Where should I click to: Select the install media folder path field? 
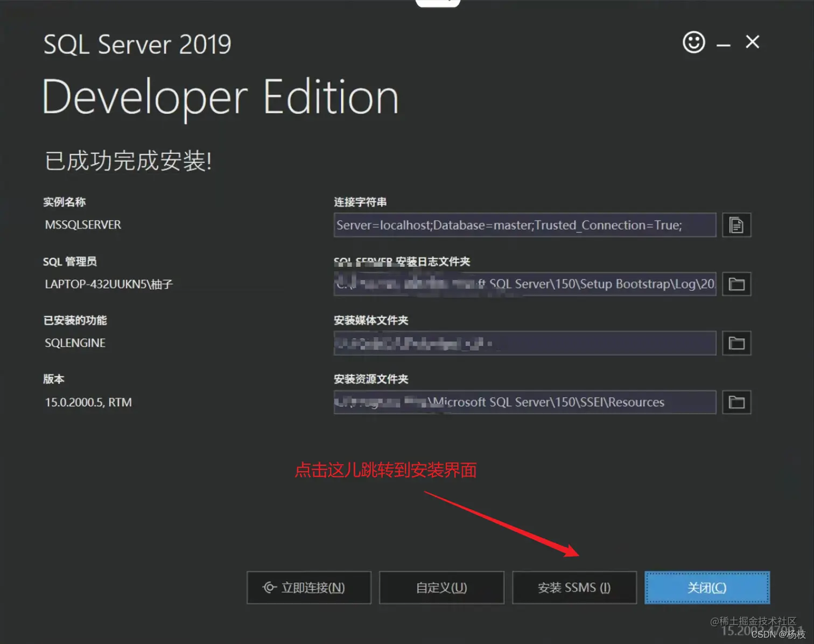(x=525, y=343)
